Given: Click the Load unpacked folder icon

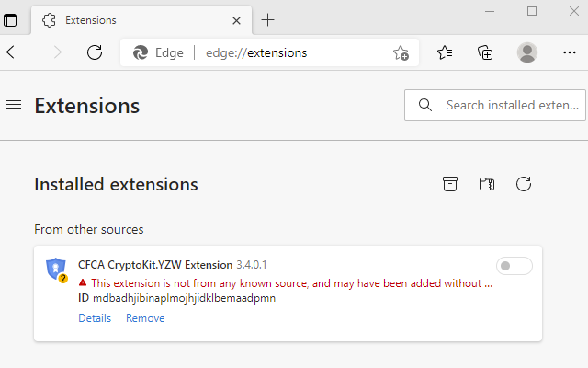Looking at the screenshot, I should (487, 184).
